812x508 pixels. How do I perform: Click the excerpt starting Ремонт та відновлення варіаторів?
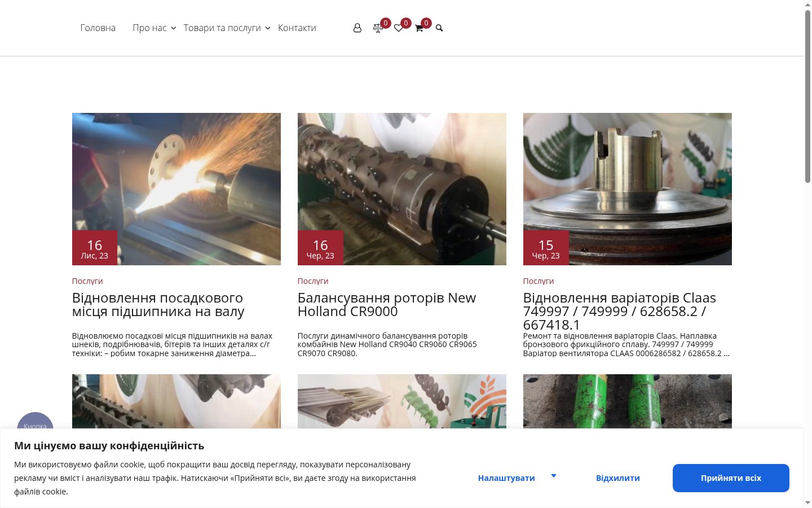tap(626, 344)
